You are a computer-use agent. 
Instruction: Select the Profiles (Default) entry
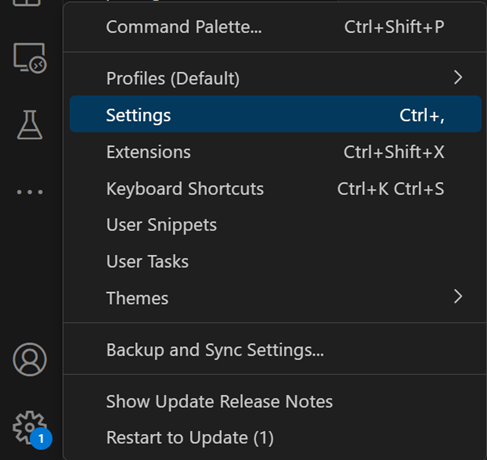[x=275, y=78]
